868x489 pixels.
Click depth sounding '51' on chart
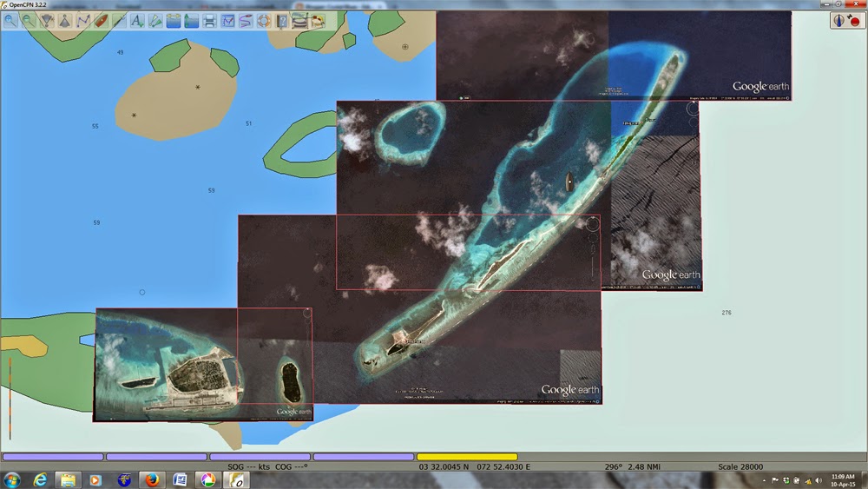click(248, 123)
